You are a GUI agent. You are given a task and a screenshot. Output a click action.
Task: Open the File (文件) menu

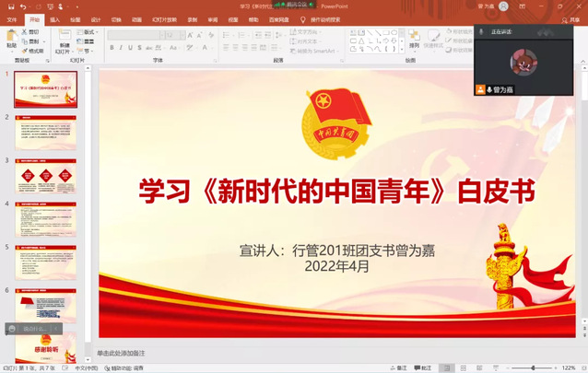pyautogui.click(x=12, y=20)
